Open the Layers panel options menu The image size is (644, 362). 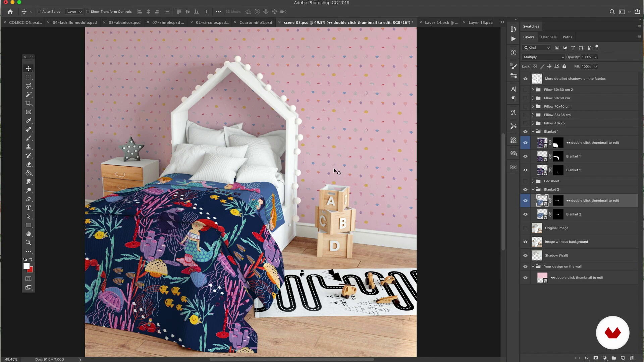tap(639, 37)
